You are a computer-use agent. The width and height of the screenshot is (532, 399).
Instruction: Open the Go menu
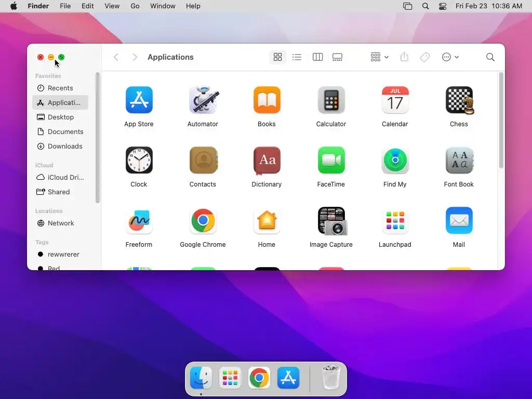tap(135, 6)
